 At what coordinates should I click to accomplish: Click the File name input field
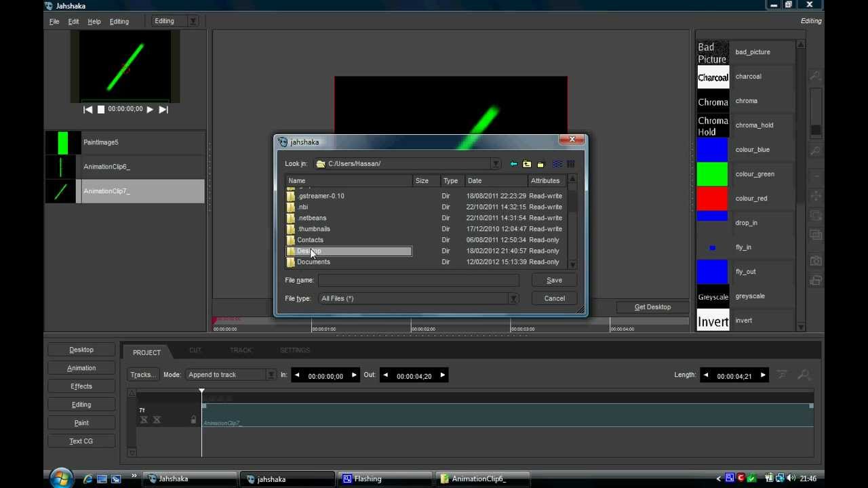(418, 280)
